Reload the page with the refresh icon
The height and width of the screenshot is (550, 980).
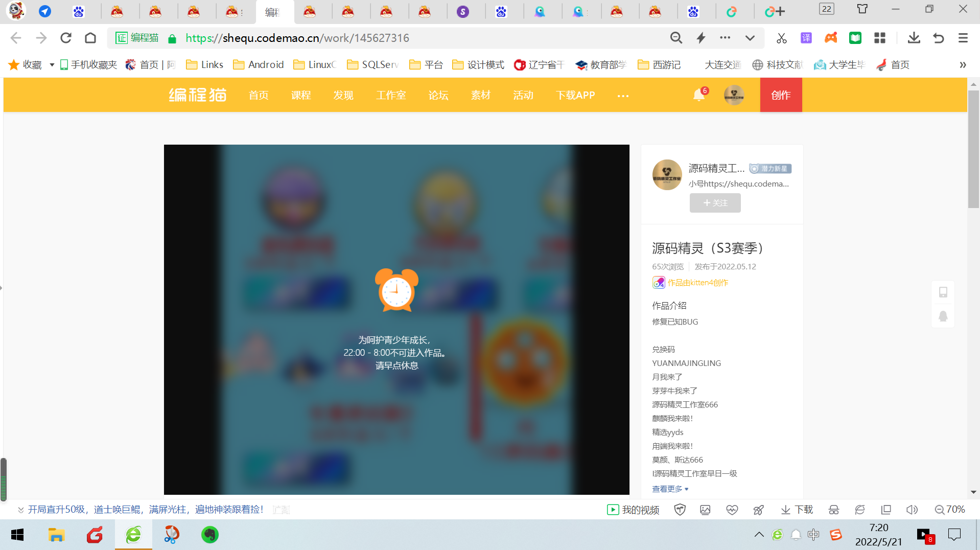tap(66, 38)
